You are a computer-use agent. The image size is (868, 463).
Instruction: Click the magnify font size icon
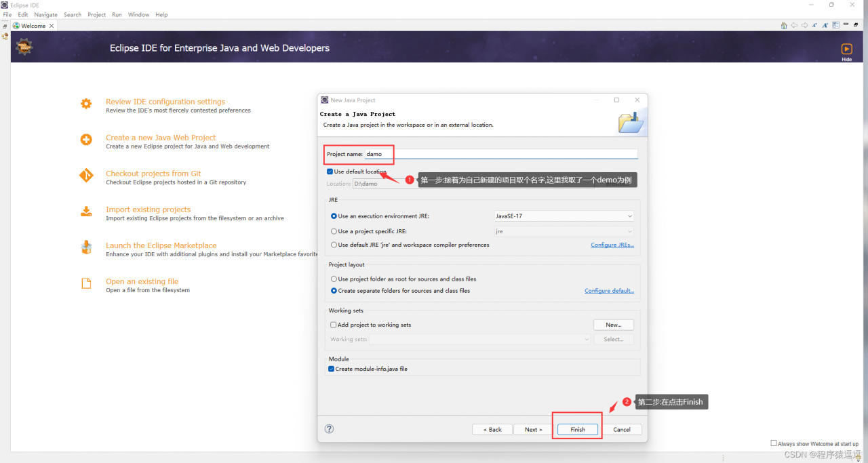pyautogui.click(x=825, y=25)
